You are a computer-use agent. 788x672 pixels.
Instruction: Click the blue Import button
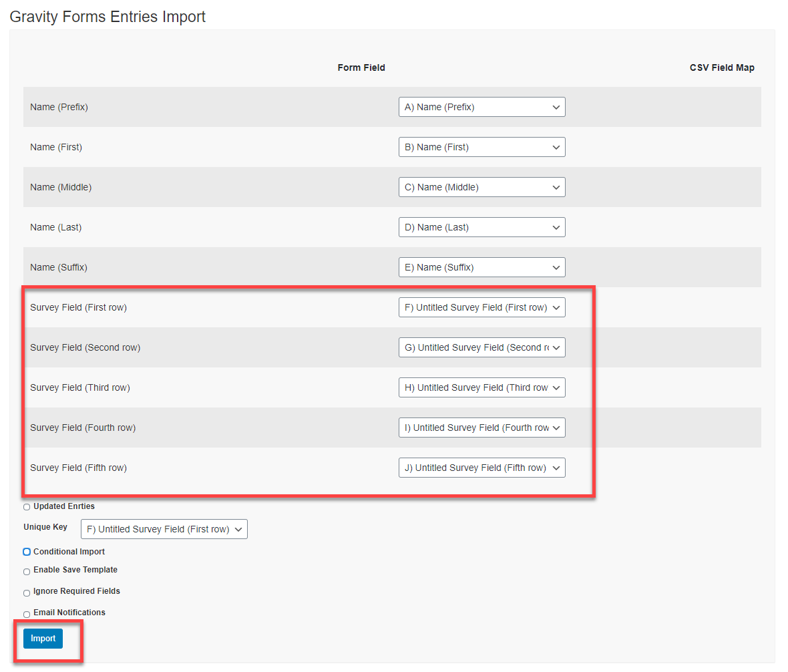[43, 639]
